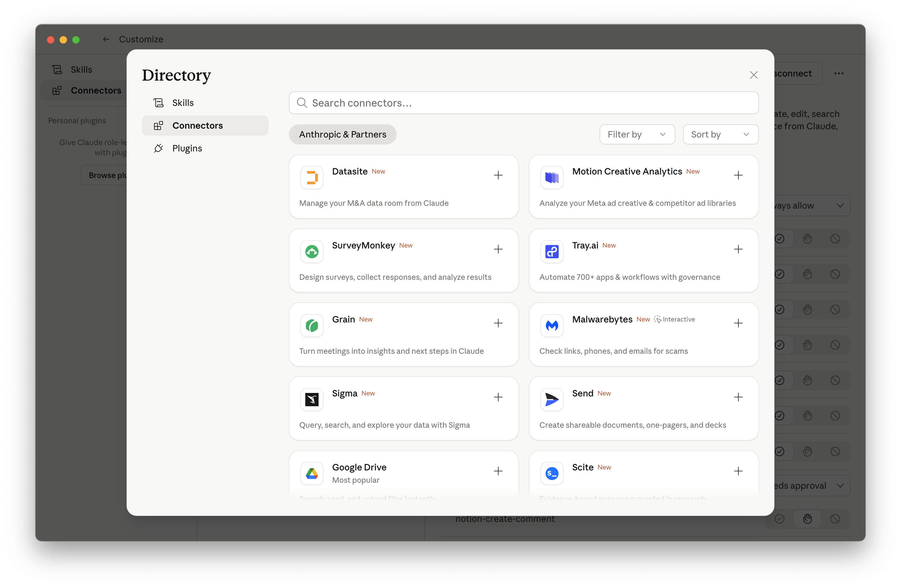Click the Malwarebytes logo icon

[552, 325]
